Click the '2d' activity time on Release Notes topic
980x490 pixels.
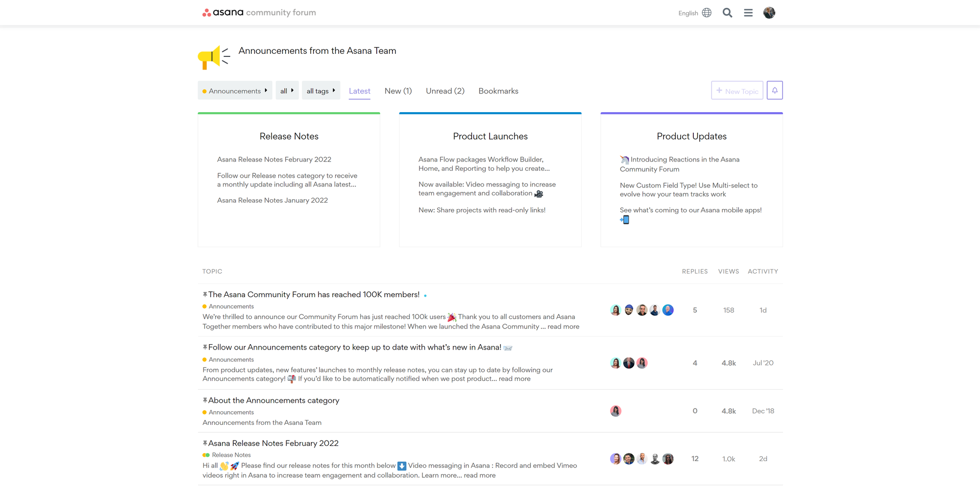pos(763,459)
